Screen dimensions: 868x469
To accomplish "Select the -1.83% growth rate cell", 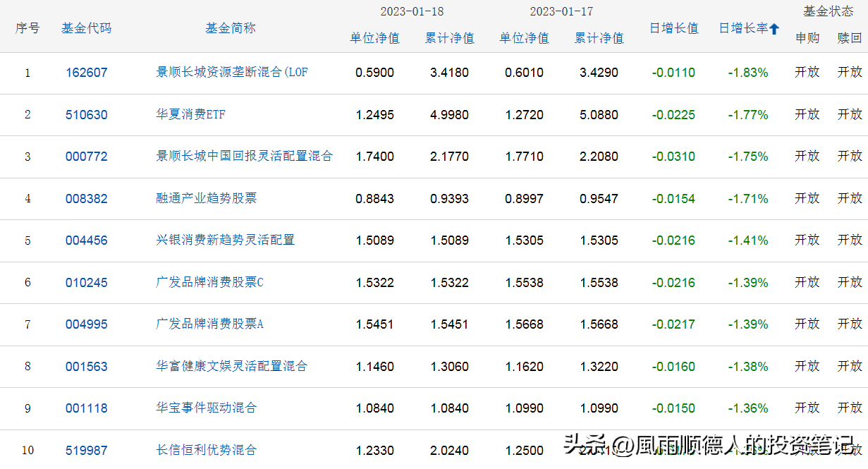I will tap(748, 73).
